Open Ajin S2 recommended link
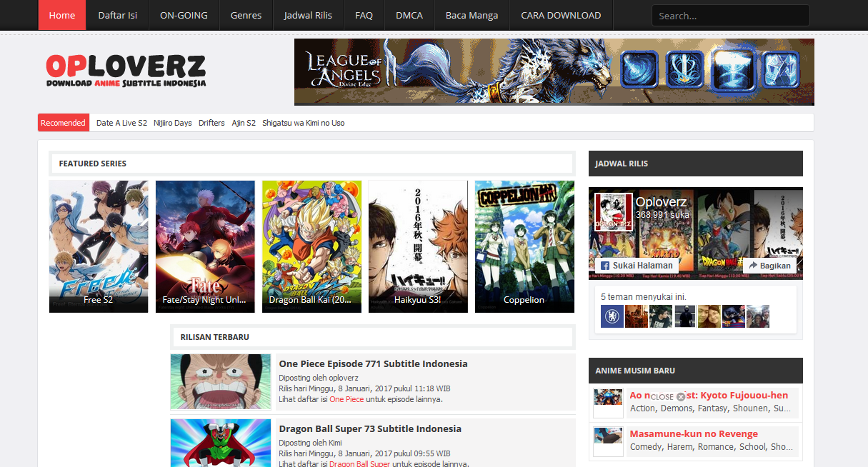The width and height of the screenshot is (868, 467). click(x=244, y=123)
